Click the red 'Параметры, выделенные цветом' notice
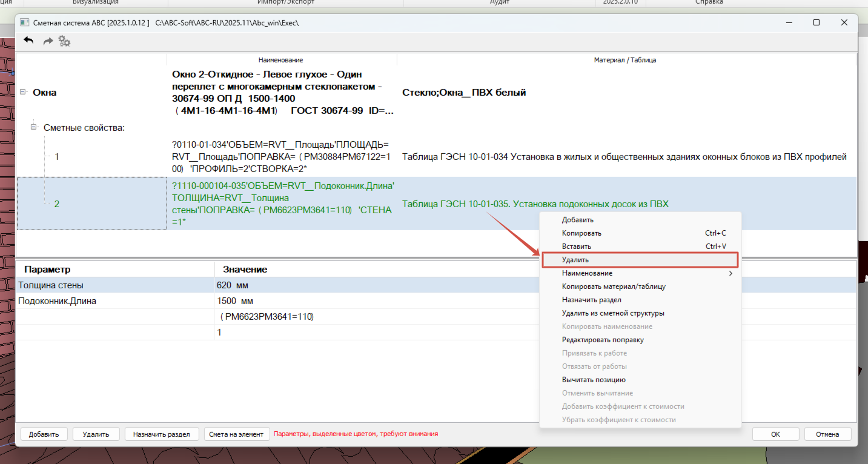Image resolution: width=868 pixels, height=464 pixels. 356,434
